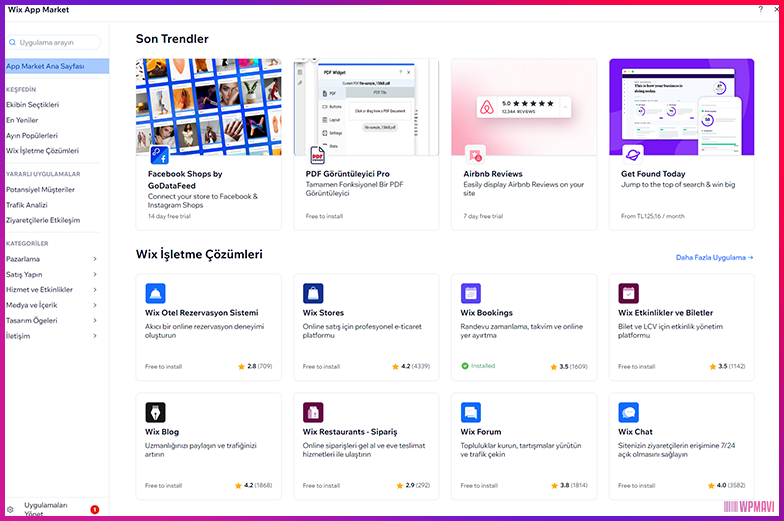Open Trafik Analizi in sidebar

coord(27,205)
